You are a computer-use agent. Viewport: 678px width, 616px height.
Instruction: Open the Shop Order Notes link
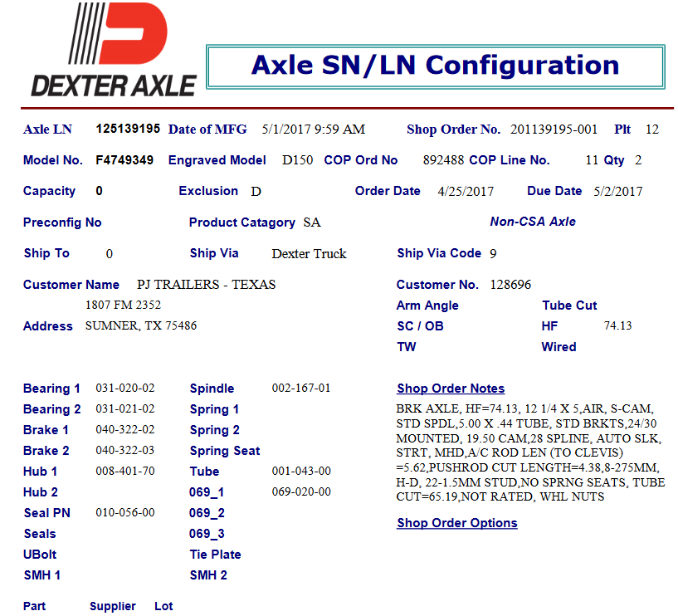tap(451, 389)
